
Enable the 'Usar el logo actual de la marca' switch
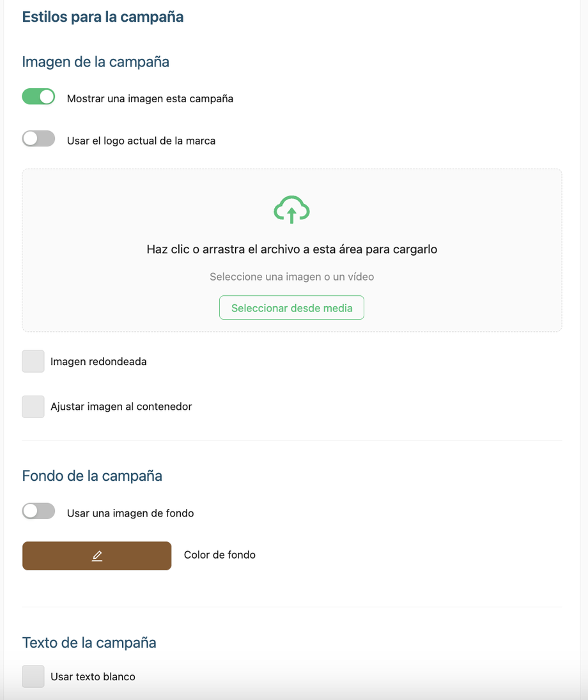click(38, 139)
